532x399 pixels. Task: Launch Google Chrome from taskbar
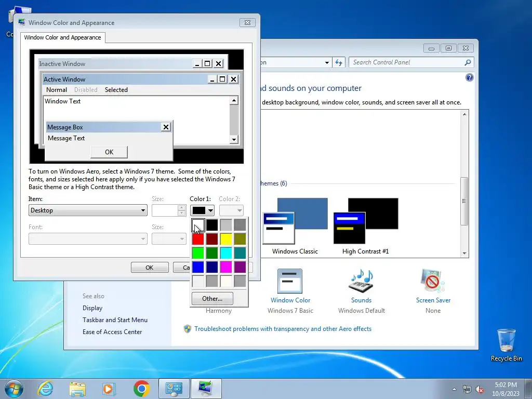point(141,389)
